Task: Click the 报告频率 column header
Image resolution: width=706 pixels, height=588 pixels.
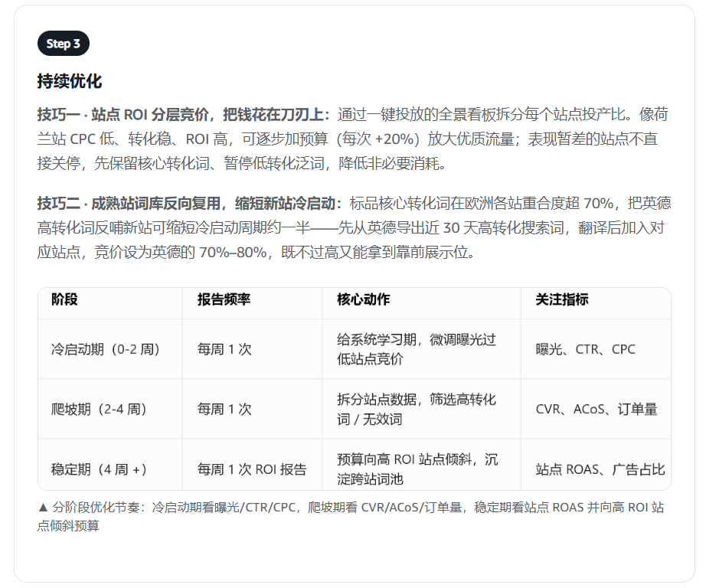Action: tap(224, 299)
